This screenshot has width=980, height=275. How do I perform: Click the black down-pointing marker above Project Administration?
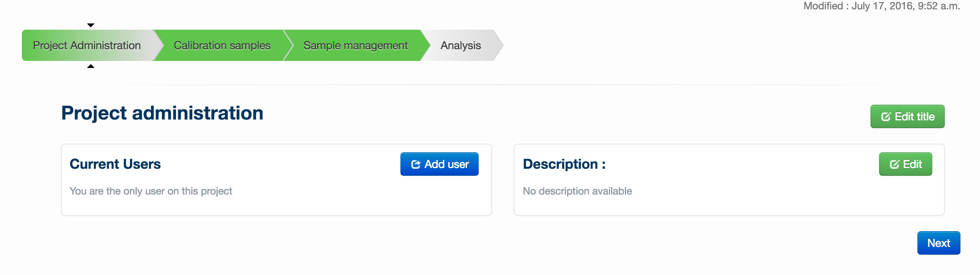coord(91,25)
